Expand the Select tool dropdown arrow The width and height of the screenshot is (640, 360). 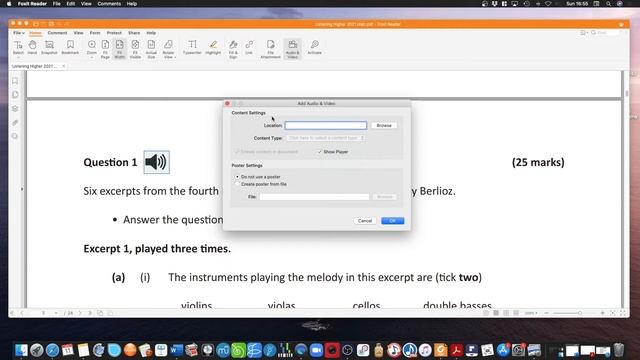(x=18, y=58)
